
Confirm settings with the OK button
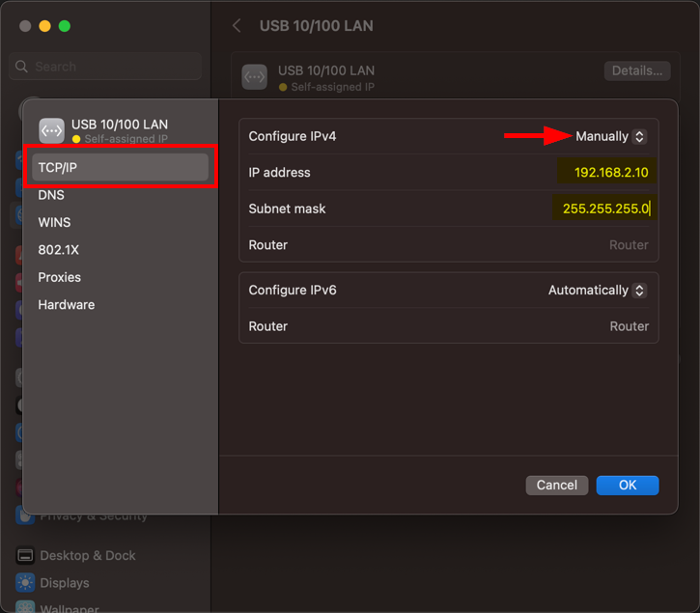[x=628, y=486]
